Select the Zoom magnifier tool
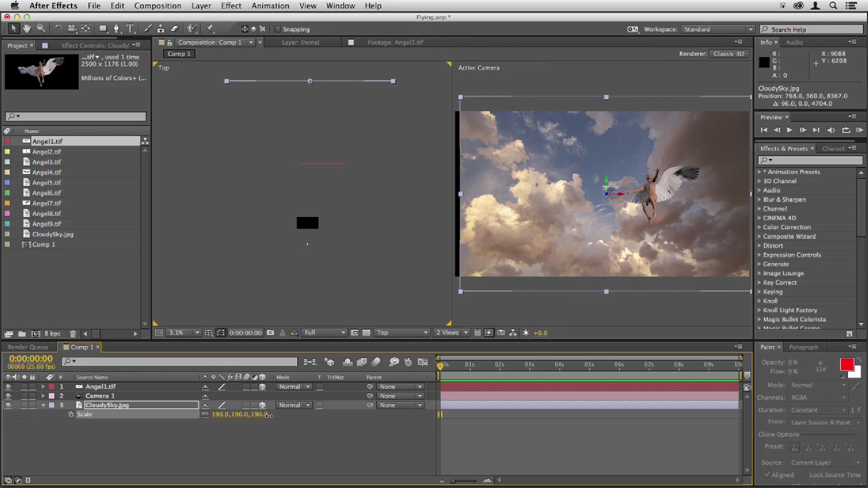The width and height of the screenshot is (868, 488). [41, 28]
